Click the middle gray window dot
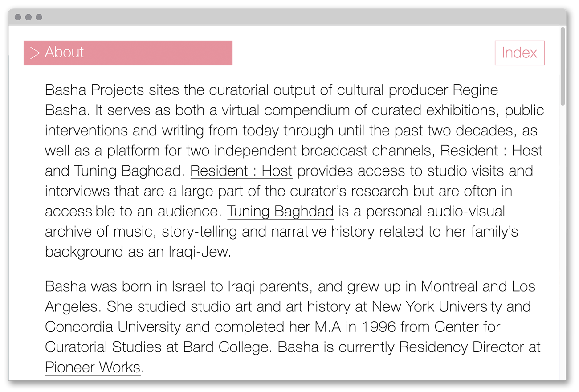Image resolution: width=579 pixels, height=392 pixels. coord(28,17)
